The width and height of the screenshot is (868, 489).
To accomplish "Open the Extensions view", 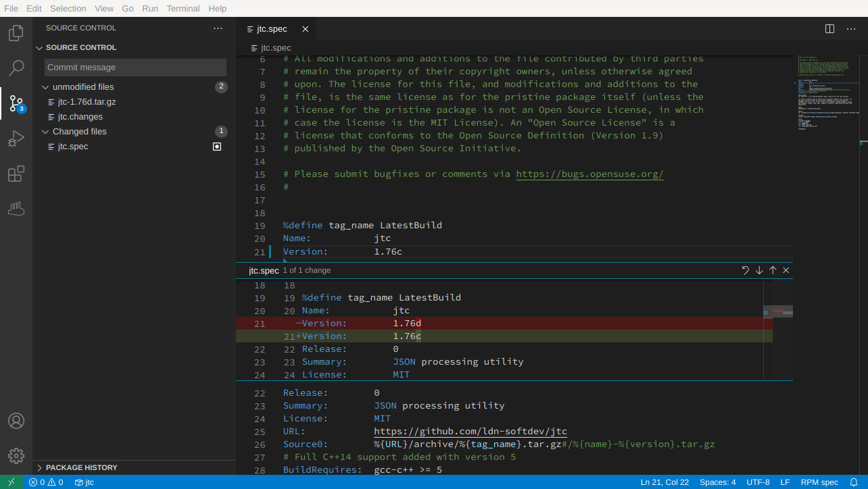I will click(16, 174).
